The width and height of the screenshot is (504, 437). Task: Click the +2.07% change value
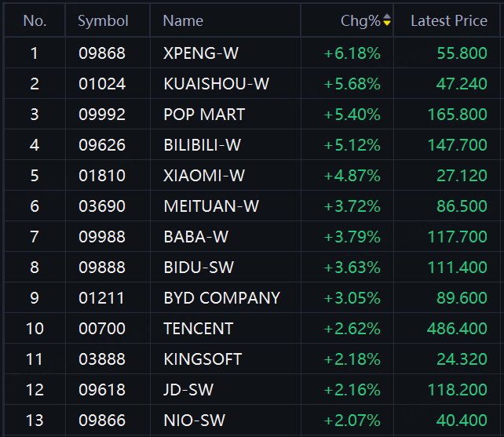[352, 421]
